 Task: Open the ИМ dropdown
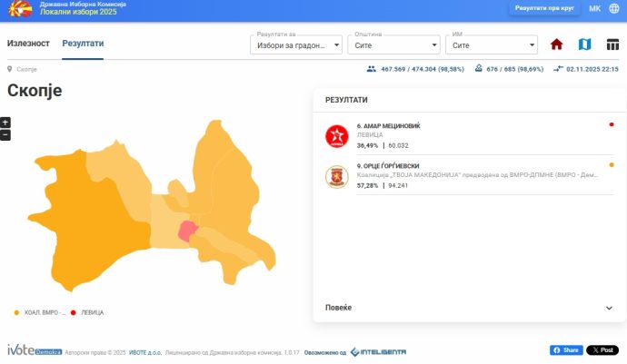pos(491,44)
